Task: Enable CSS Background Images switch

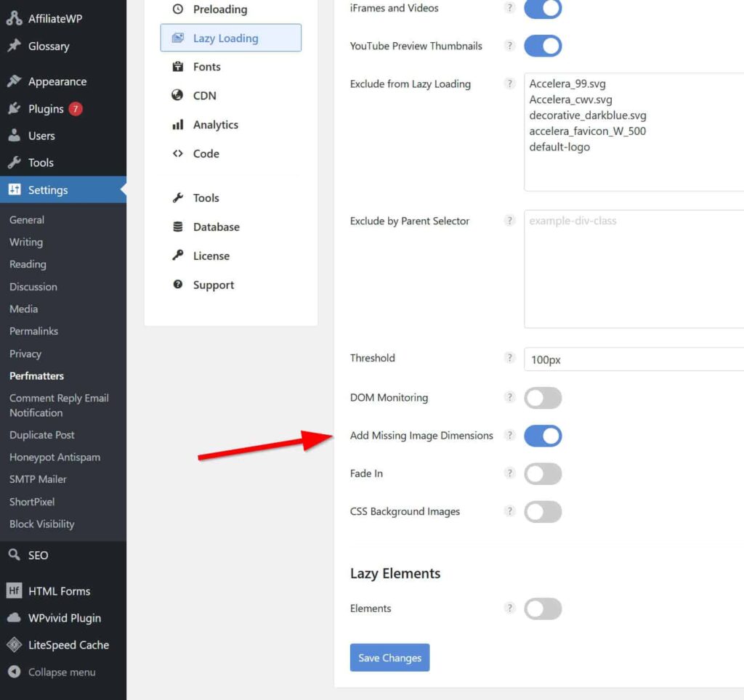Action: [543, 512]
